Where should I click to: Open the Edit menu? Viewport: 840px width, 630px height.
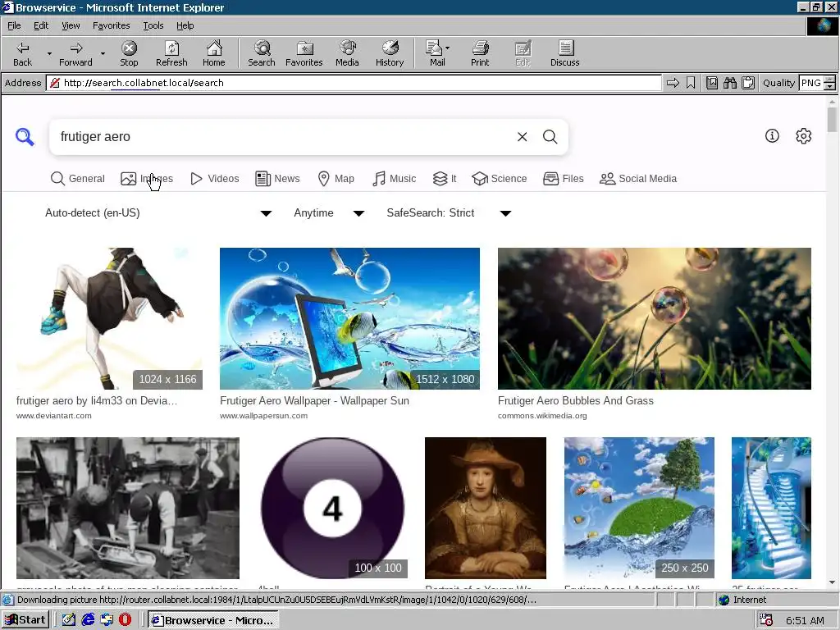pyautogui.click(x=41, y=25)
